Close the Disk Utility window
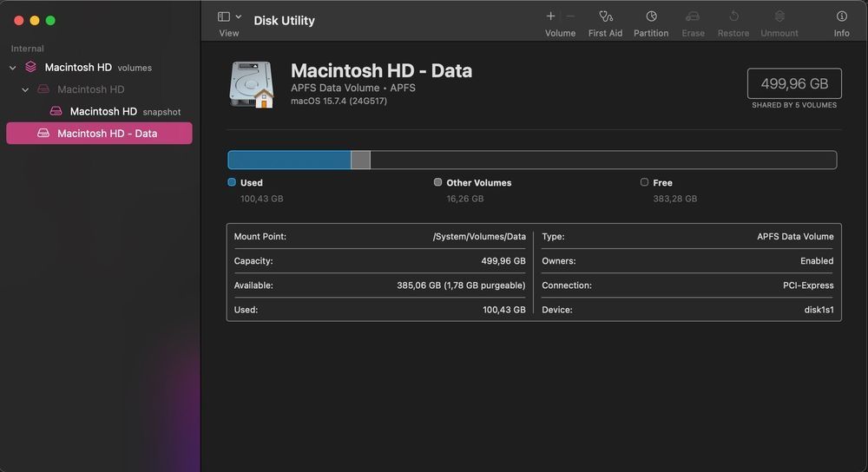The width and height of the screenshot is (868, 472). click(19, 21)
